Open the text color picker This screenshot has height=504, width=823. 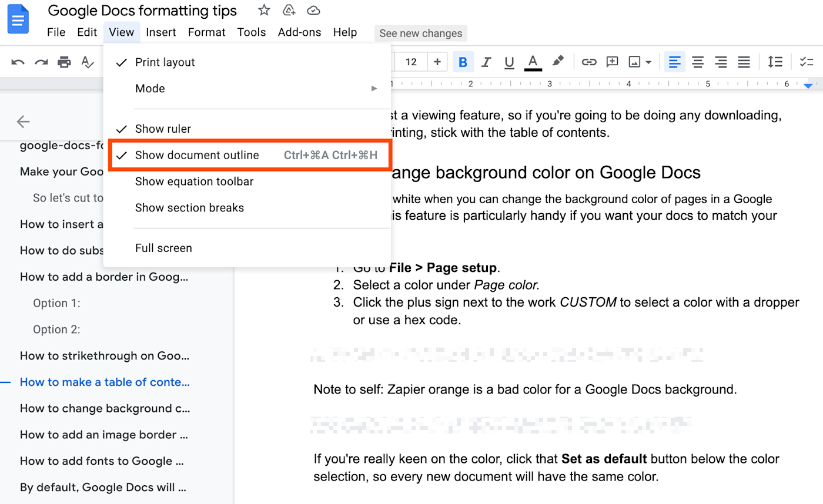click(x=533, y=62)
